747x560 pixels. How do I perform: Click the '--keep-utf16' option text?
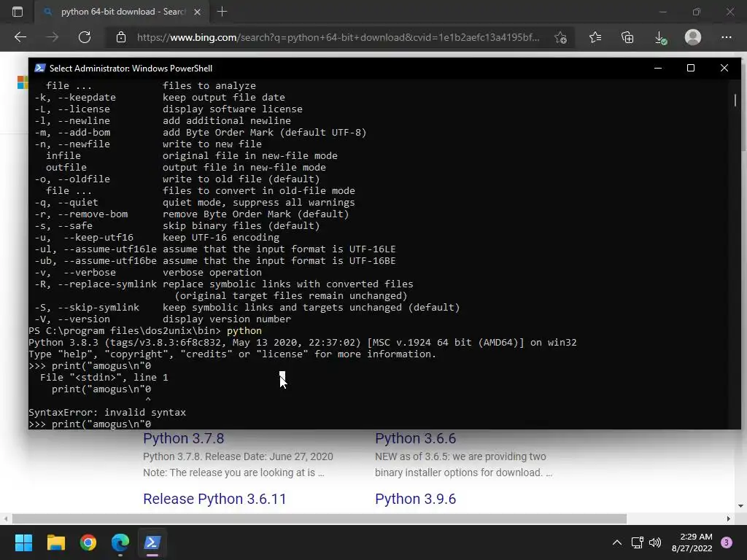click(x=98, y=238)
